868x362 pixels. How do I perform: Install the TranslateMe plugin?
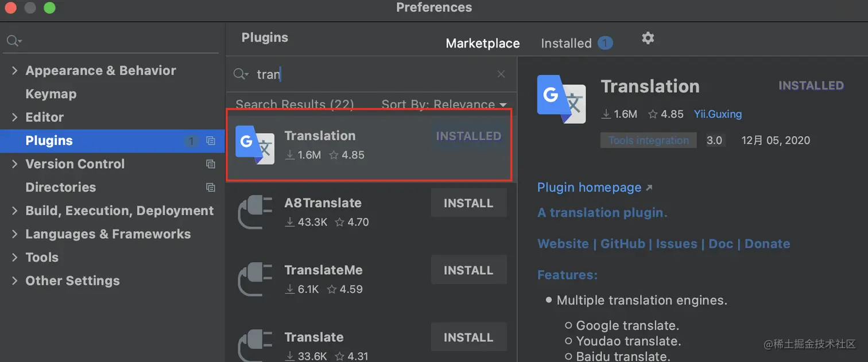click(x=468, y=270)
